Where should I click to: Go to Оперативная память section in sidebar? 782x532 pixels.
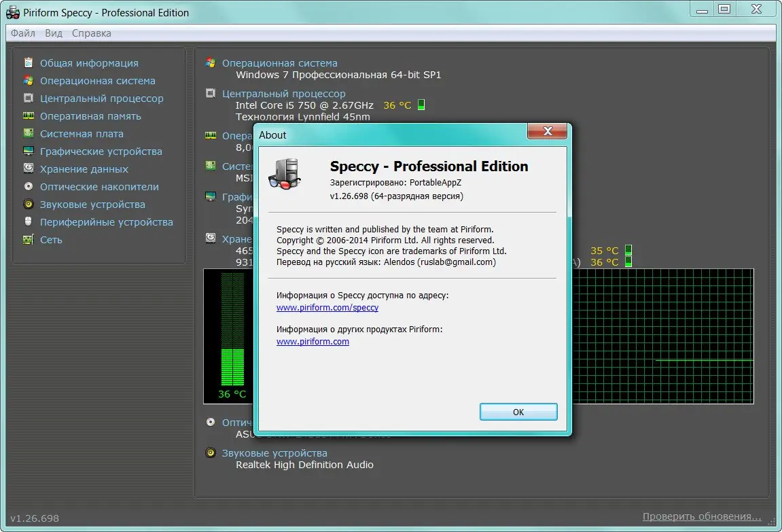(x=90, y=116)
